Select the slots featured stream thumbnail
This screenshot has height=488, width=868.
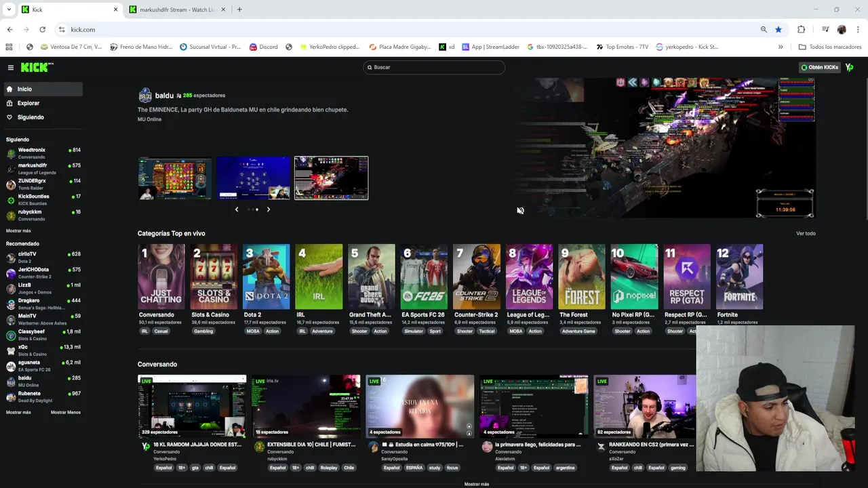point(175,178)
